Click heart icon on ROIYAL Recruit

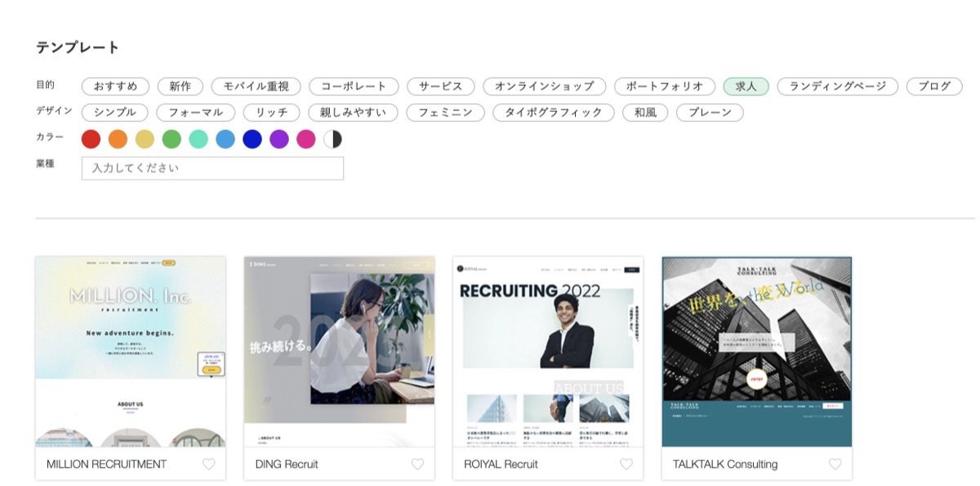click(626, 464)
